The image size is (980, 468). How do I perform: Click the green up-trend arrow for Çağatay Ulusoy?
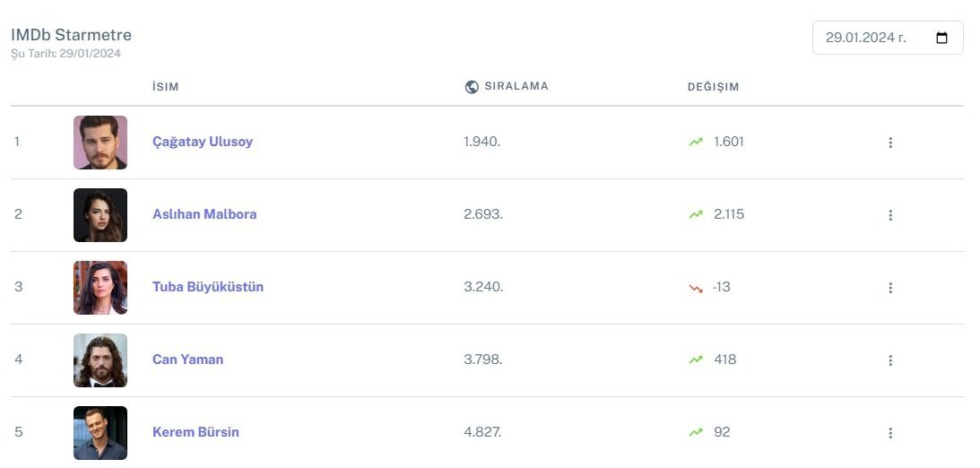point(696,142)
